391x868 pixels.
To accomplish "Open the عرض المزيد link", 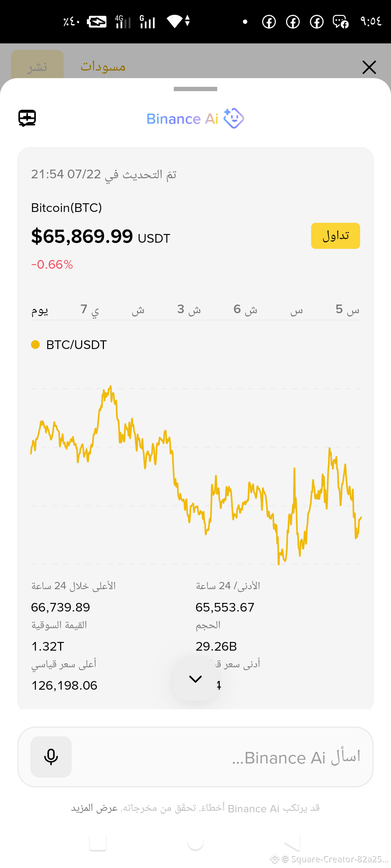I will pyautogui.click(x=94, y=808).
